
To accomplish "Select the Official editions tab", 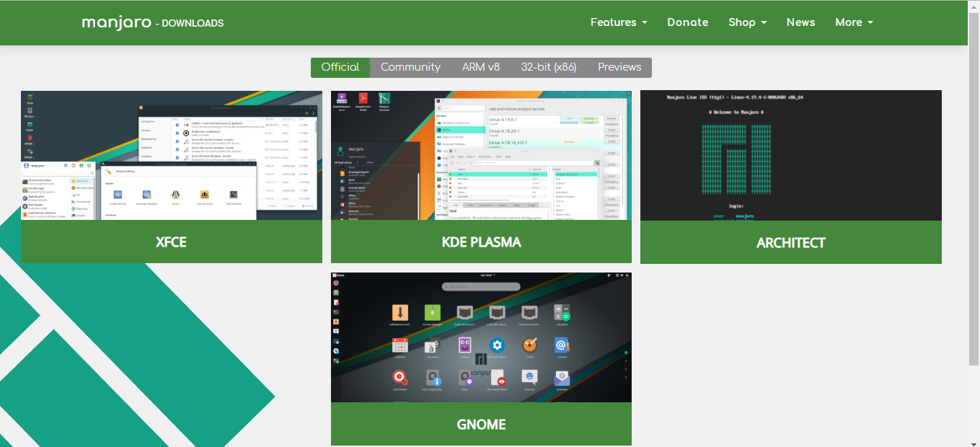I will [340, 67].
